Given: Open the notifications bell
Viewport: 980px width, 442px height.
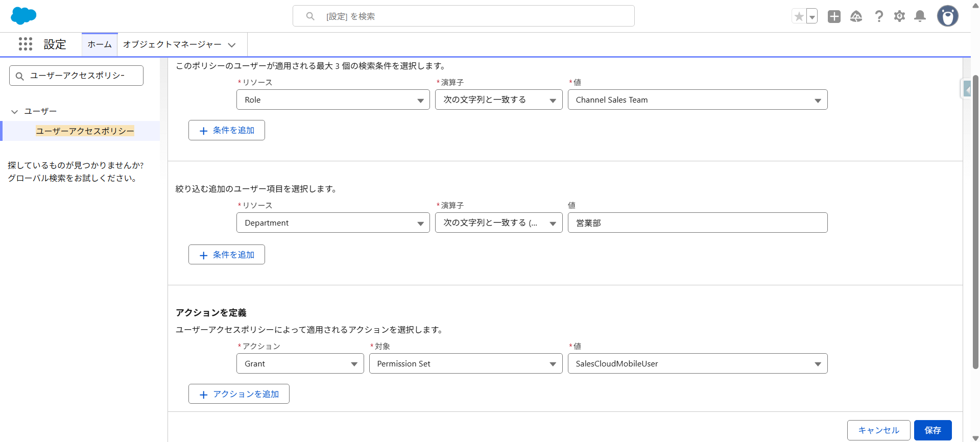Looking at the screenshot, I should (920, 16).
